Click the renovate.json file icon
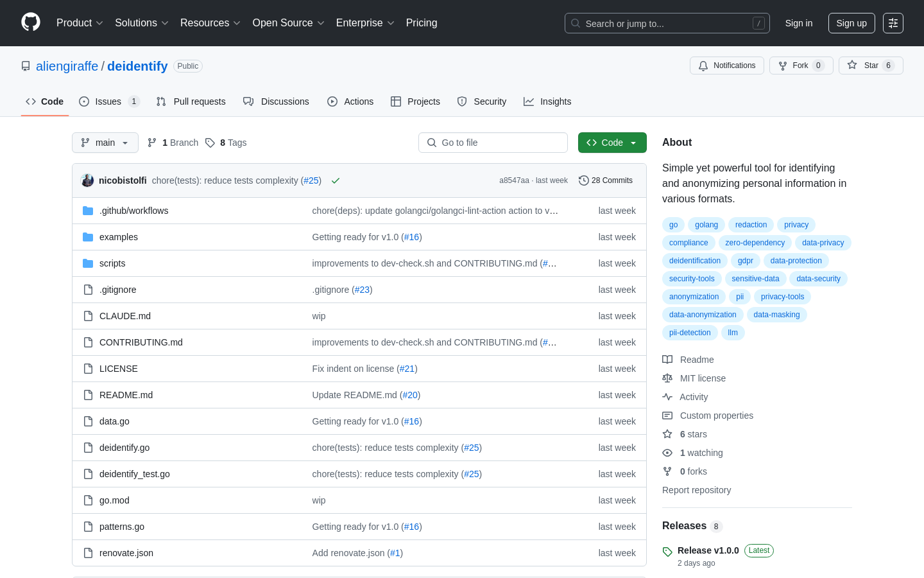 coord(88,553)
